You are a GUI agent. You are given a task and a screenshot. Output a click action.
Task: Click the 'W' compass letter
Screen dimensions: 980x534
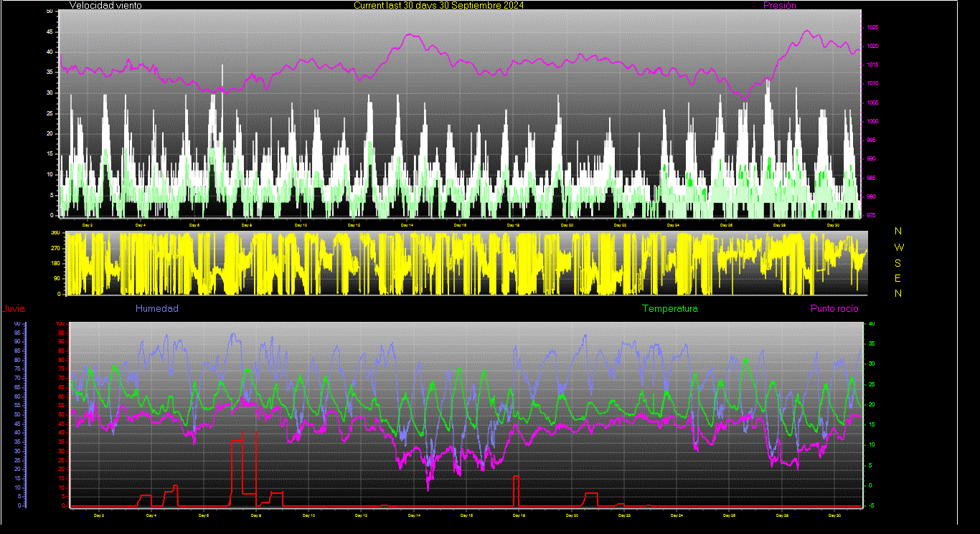[900, 247]
